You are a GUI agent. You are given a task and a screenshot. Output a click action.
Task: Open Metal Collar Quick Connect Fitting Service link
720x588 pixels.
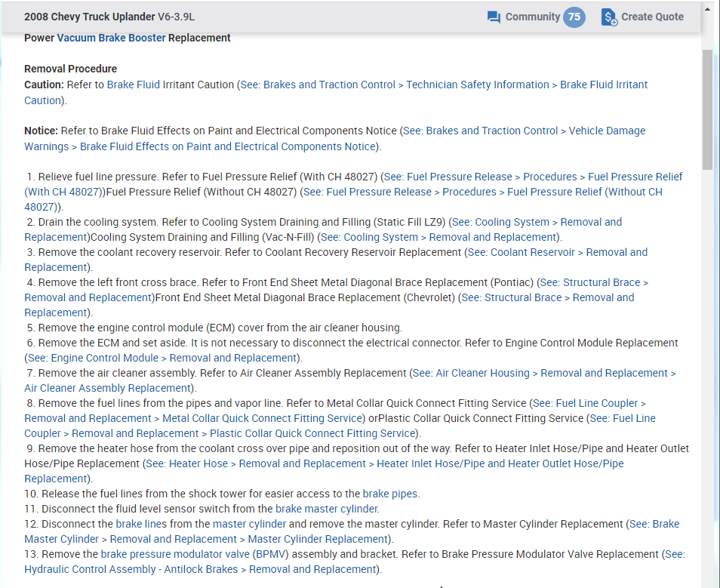click(335, 411)
